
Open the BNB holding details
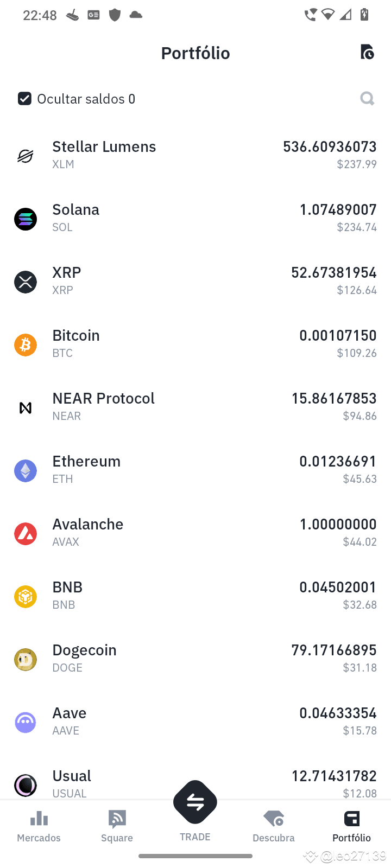tap(195, 596)
